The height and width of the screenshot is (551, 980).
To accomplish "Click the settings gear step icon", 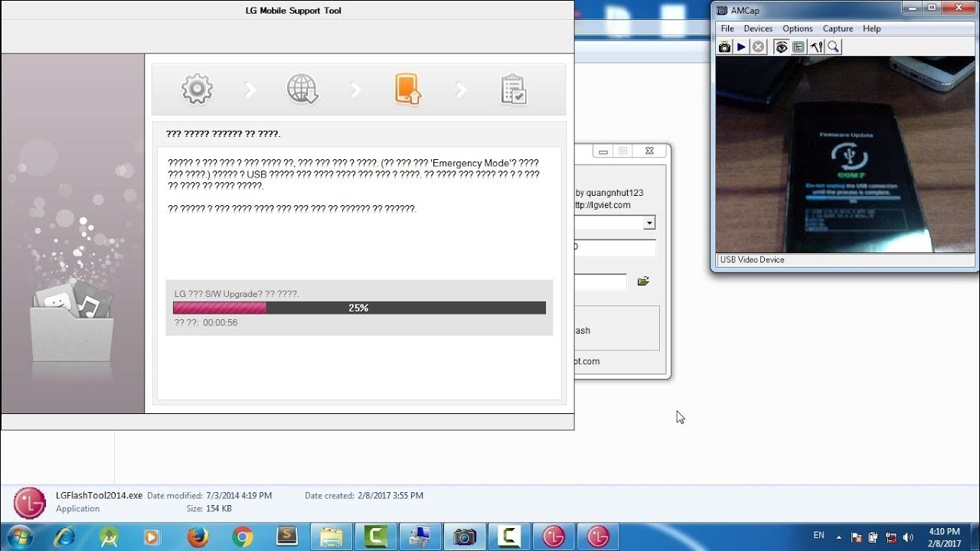I will pyautogui.click(x=197, y=89).
